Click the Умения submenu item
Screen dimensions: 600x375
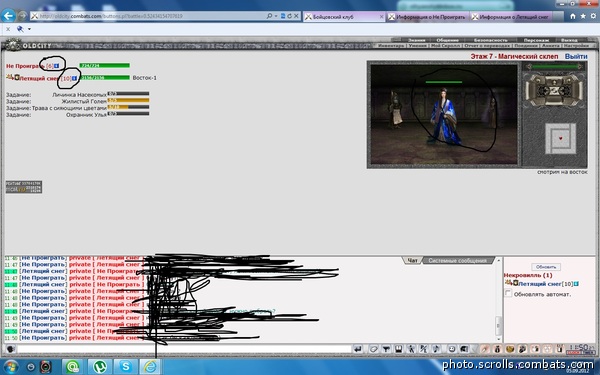point(417,46)
